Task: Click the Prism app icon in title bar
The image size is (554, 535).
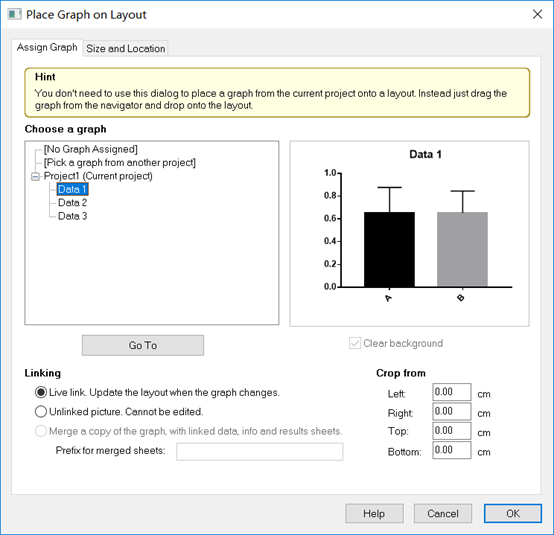Action: point(14,14)
